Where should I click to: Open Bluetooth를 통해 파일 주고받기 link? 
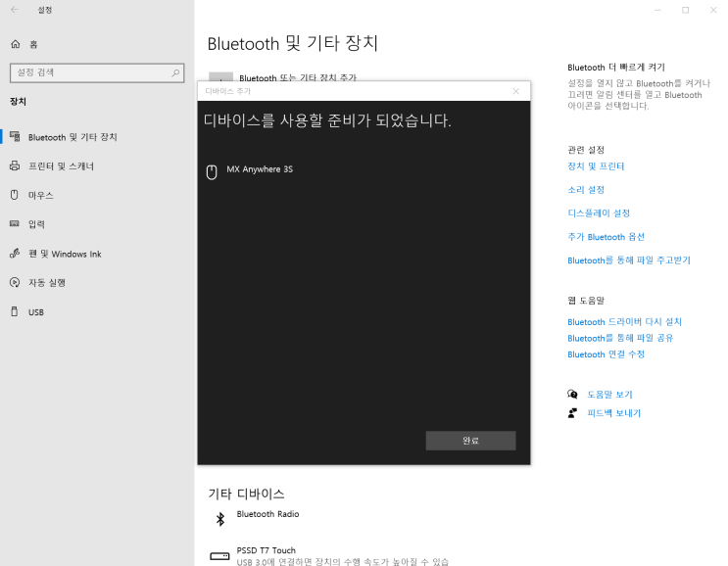[629, 260]
